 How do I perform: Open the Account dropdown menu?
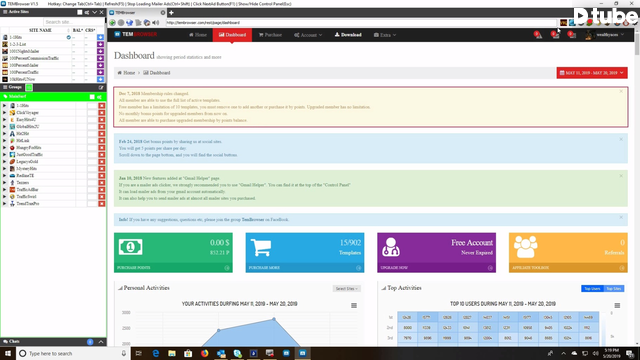click(x=308, y=35)
